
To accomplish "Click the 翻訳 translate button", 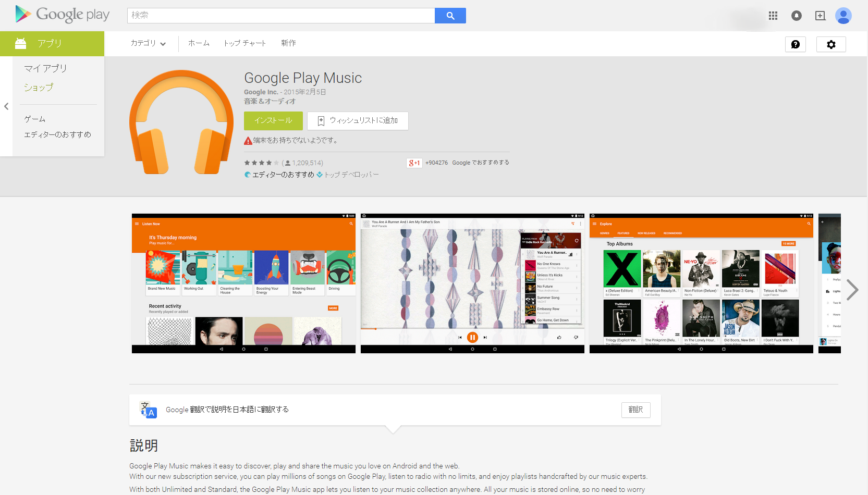I will click(635, 410).
